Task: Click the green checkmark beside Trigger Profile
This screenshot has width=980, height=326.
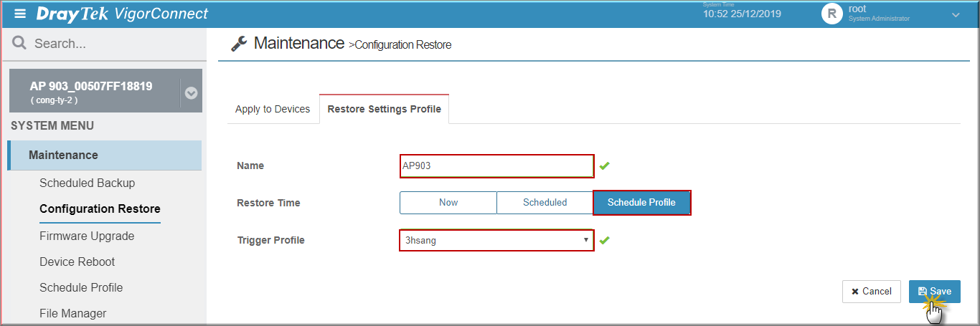Action: click(605, 240)
